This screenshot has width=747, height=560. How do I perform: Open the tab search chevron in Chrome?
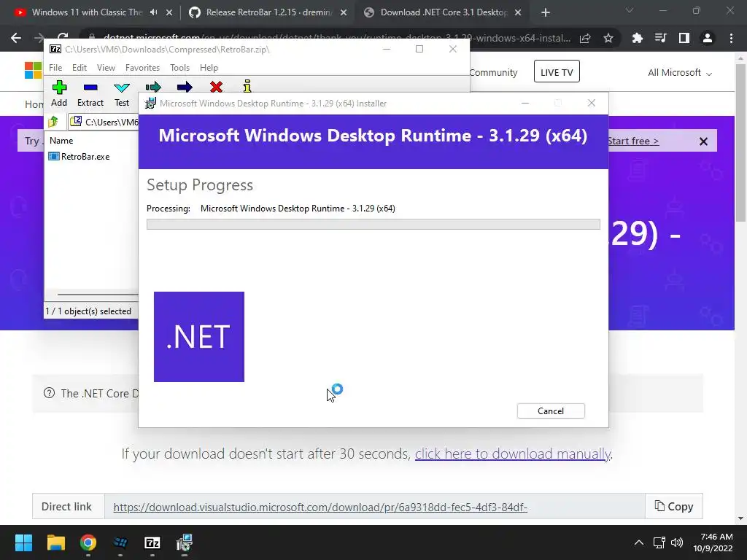[630, 10]
